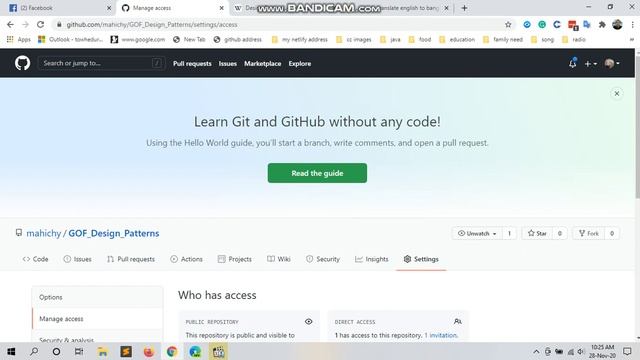
Task: Switch to the Projects tab
Action: coord(235,259)
